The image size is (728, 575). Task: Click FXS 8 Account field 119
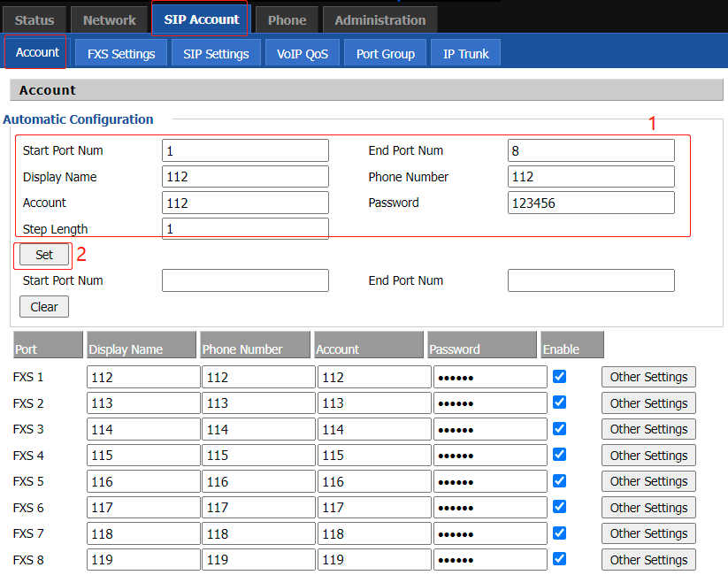374,560
